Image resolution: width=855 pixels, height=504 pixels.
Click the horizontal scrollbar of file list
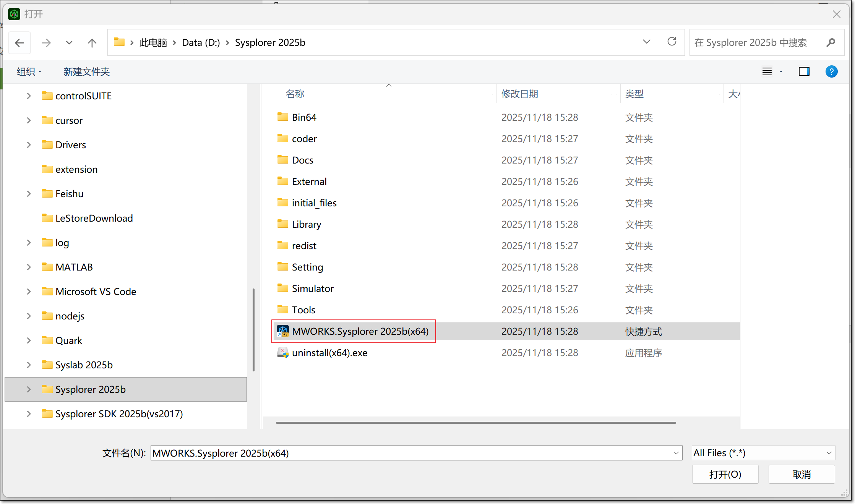475,423
